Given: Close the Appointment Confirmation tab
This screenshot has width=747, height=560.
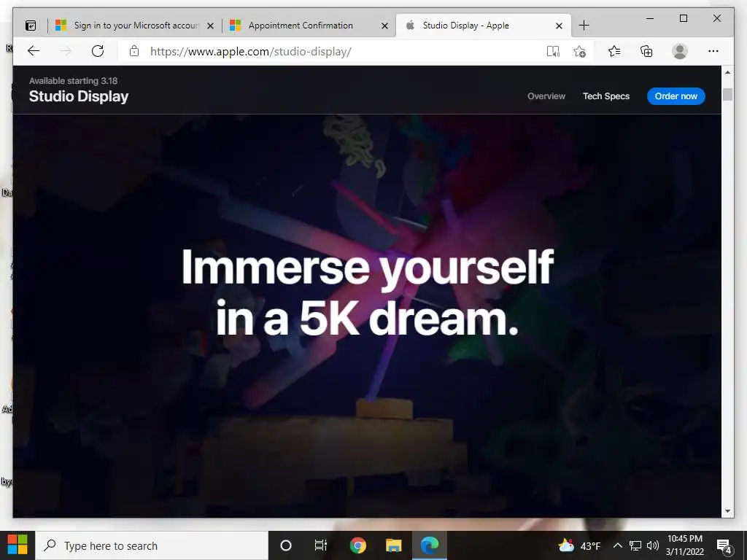Looking at the screenshot, I should click(384, 26).
